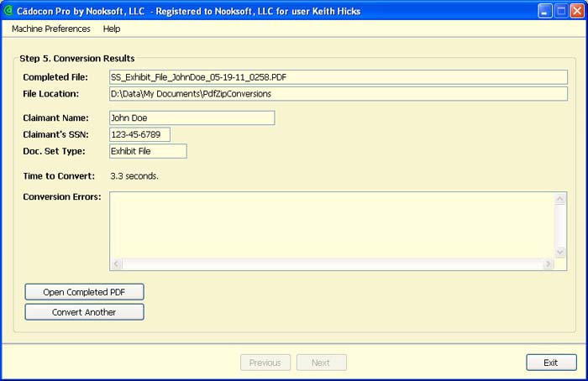Click the Next button
This screenshot has width=588, height=381.
click(x=321, y=363)
